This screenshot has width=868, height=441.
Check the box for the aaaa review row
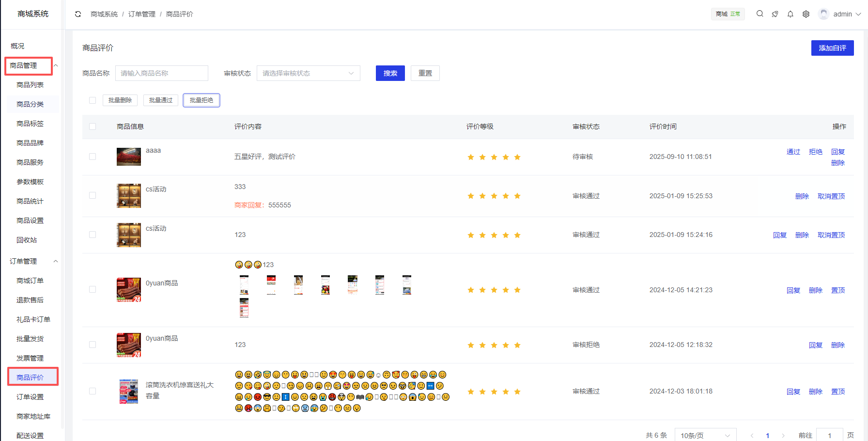pyautogui.click(x=93, y=157)
